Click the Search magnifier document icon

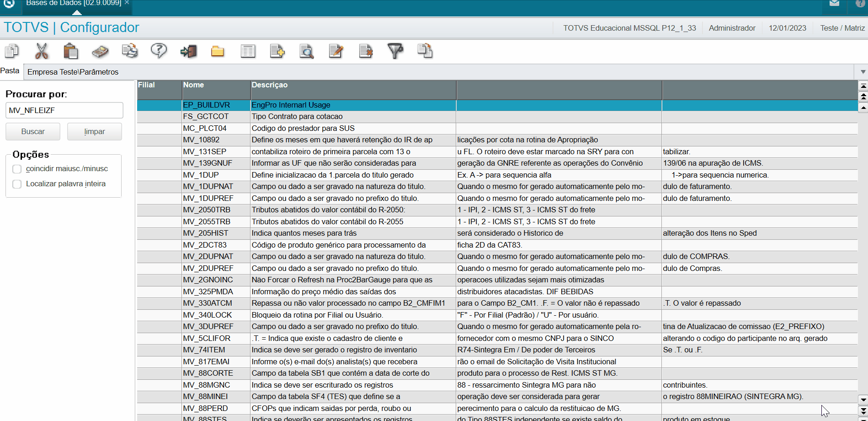coord(307,51)
